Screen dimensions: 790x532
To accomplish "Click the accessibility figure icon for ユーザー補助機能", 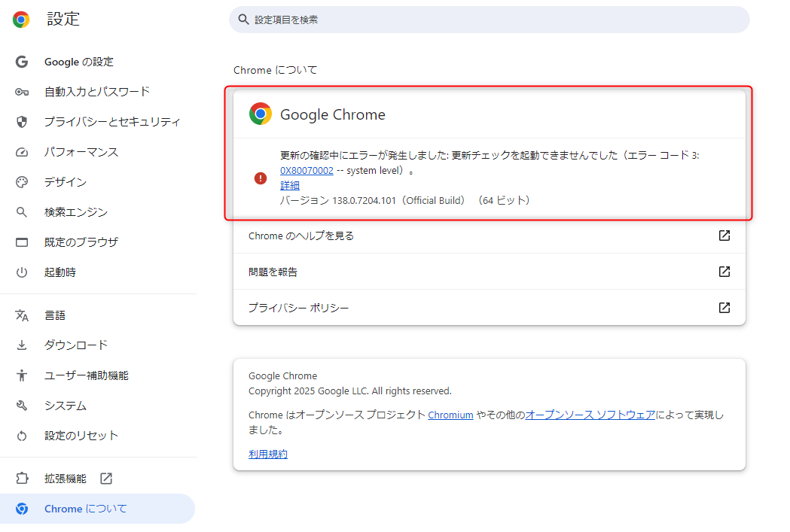I will pyautogui.click(x=22, y=375).
